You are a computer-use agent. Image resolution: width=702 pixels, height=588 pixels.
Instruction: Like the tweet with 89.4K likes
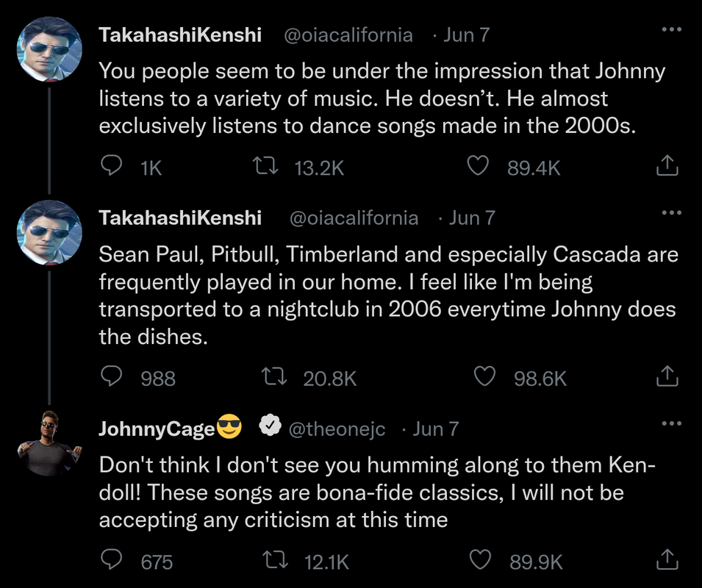click(478, 167)
